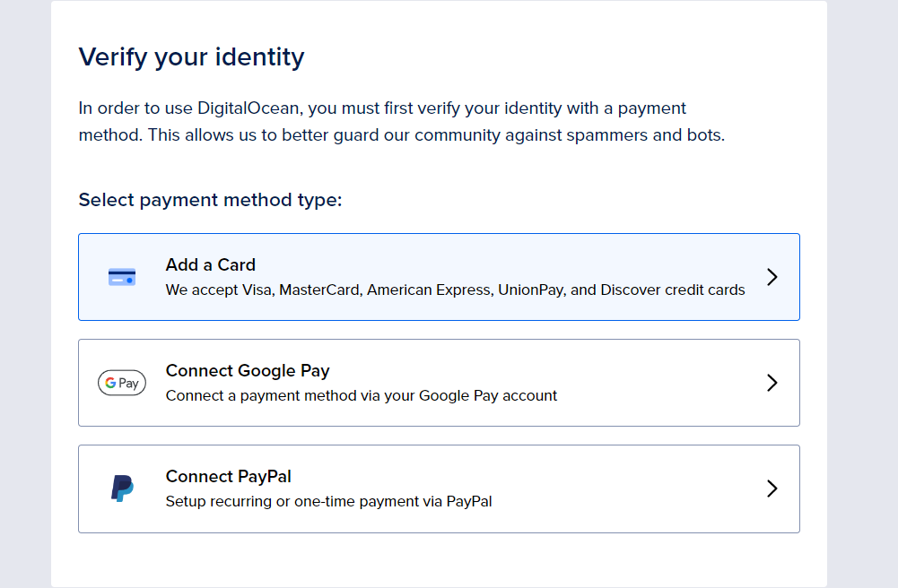
Task: Expand the Add a Card chevron arrow
Action: coord(772,277)
